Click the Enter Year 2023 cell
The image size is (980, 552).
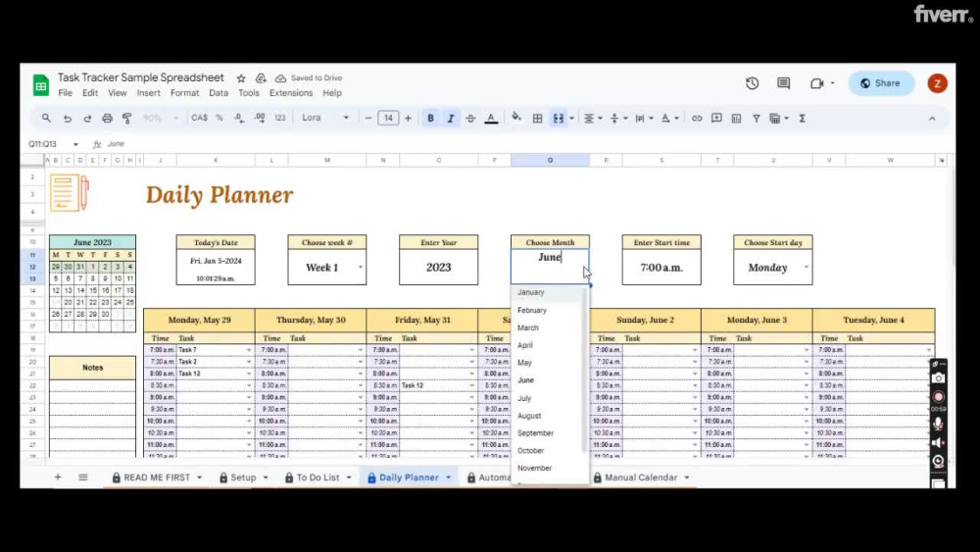pos(439,267)
